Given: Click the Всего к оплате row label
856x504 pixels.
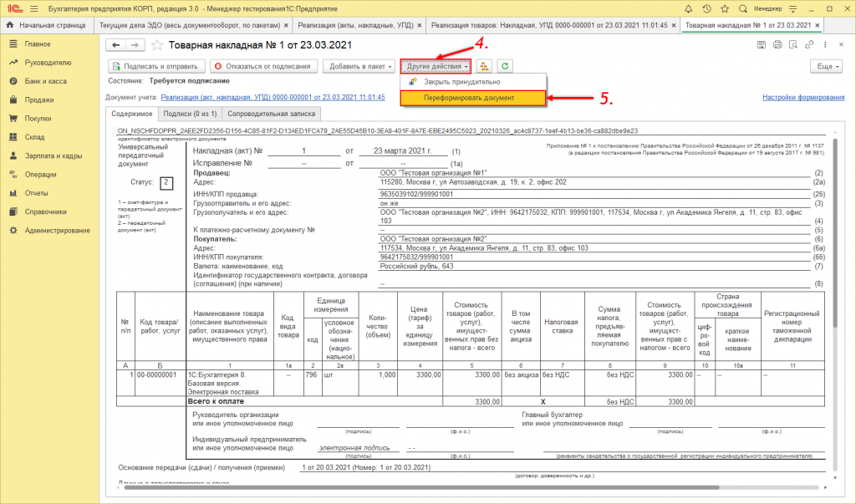Looking at the screenshot, I should click(216, 401).
